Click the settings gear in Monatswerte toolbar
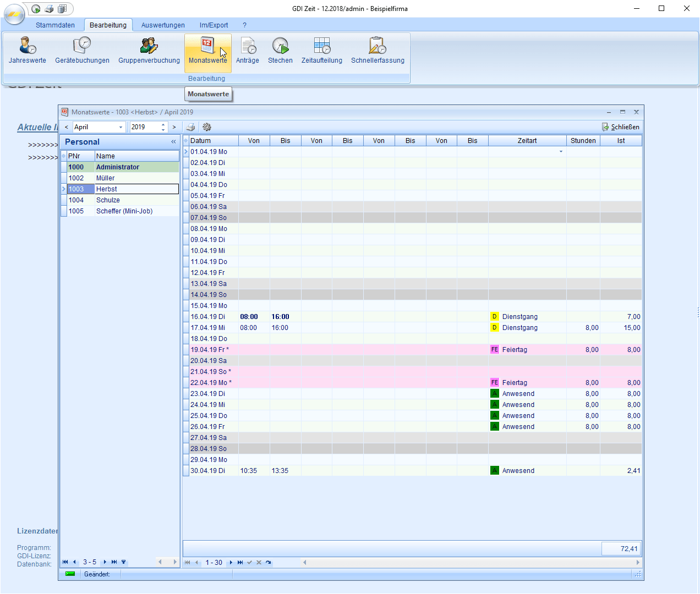The image size is (700, 594). pyautogui.click(x=207, y=127)
